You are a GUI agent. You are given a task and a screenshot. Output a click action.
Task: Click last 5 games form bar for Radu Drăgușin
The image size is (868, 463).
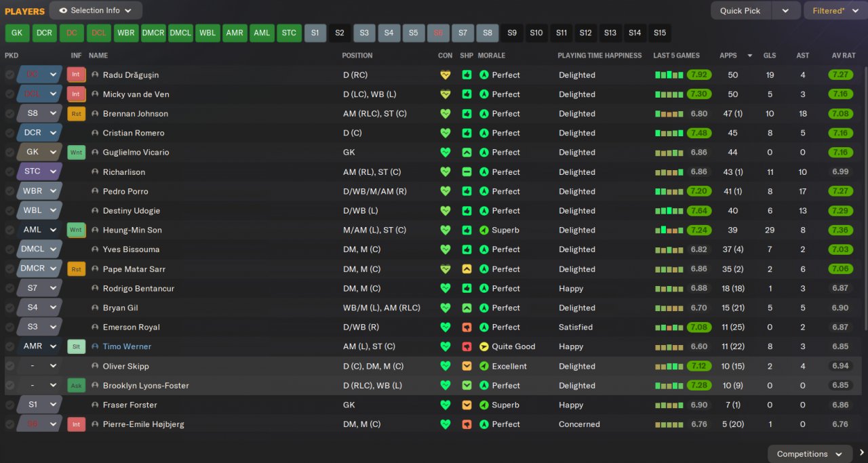tap(669, 75)
